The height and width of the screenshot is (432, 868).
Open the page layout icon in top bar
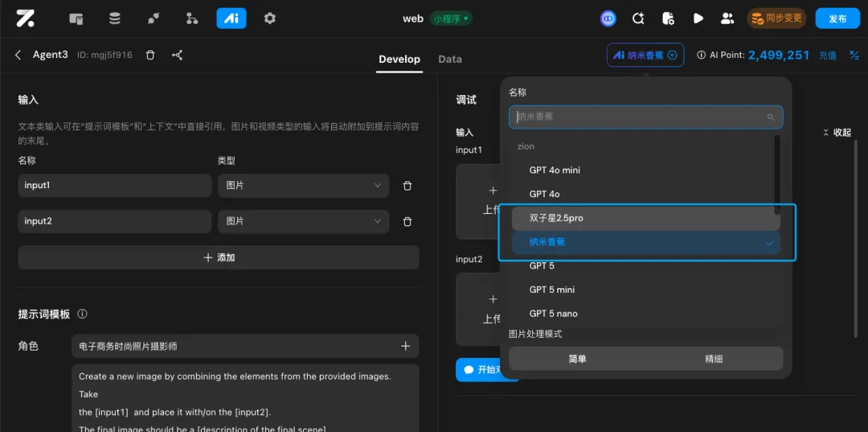click(76, 19)
